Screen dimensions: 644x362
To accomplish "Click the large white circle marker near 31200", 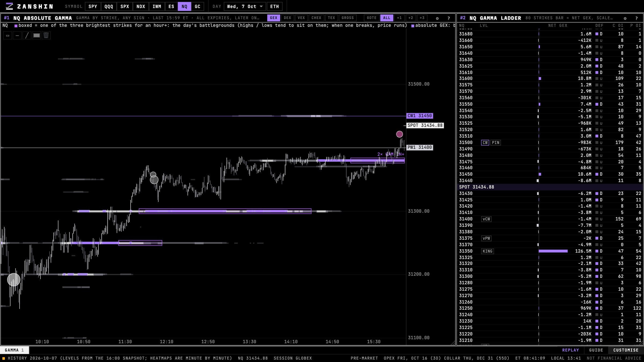I will (14, 280).
